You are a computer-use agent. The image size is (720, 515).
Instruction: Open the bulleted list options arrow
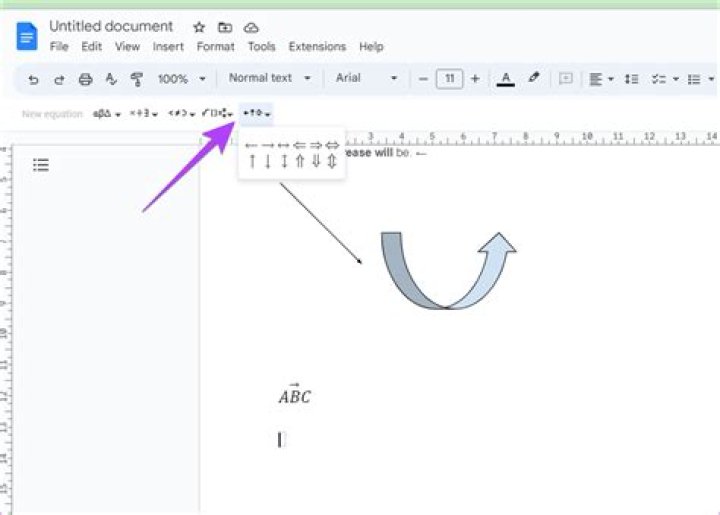[x=711, y=79]
